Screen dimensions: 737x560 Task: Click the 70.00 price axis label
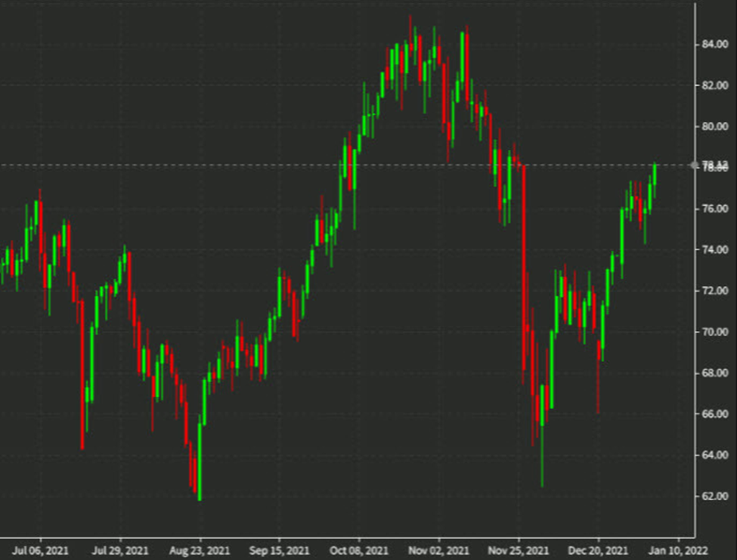[715, 332]
